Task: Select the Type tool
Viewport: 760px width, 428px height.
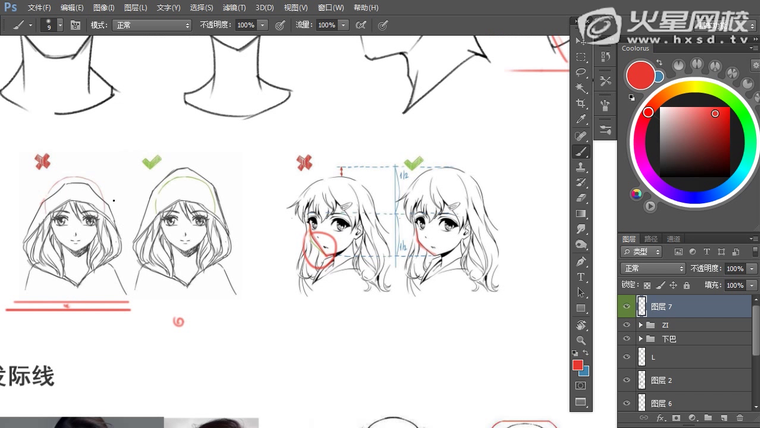Action: tap(581, 277)
